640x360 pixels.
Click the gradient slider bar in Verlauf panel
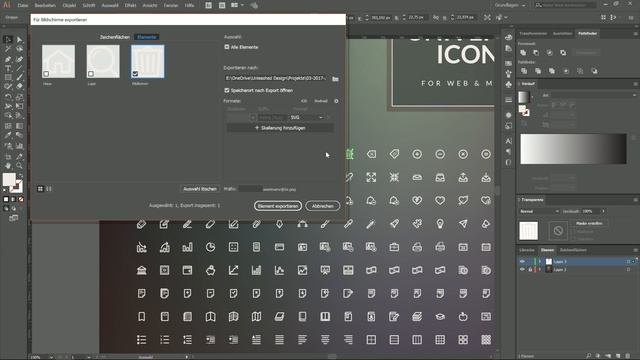573,149
